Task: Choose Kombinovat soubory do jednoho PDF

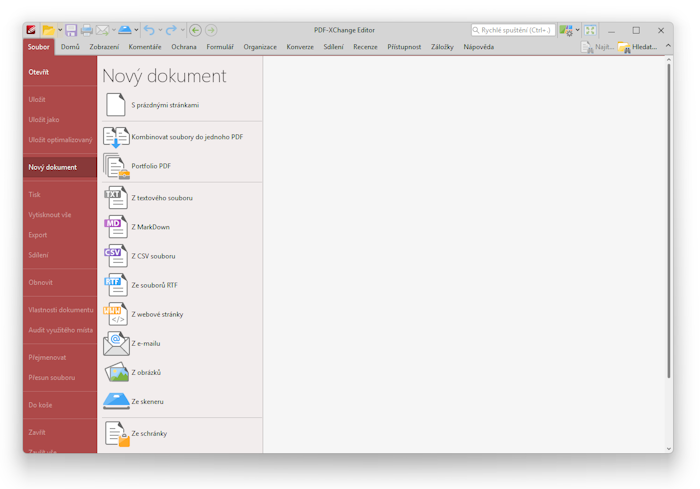Action: pyautogui.click(x=182, y=137)
